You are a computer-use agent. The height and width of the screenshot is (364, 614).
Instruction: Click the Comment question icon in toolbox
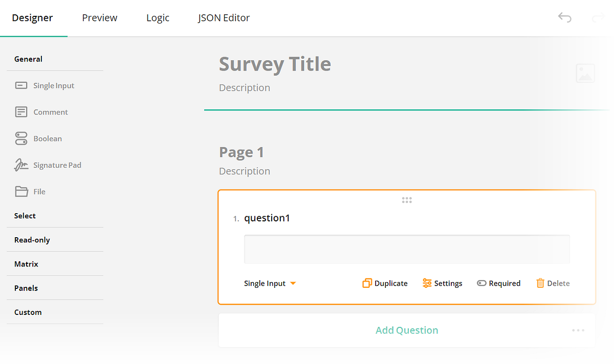[20, 111]
